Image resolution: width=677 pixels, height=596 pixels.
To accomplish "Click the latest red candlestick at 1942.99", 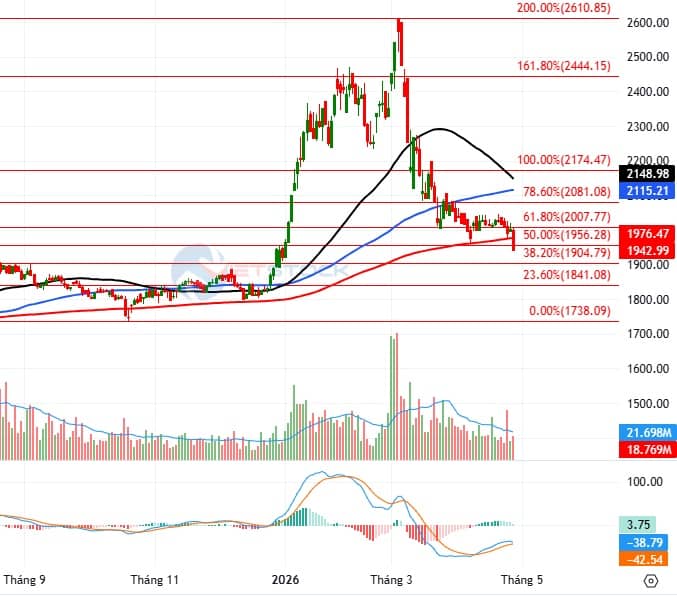I will point(513,240).
